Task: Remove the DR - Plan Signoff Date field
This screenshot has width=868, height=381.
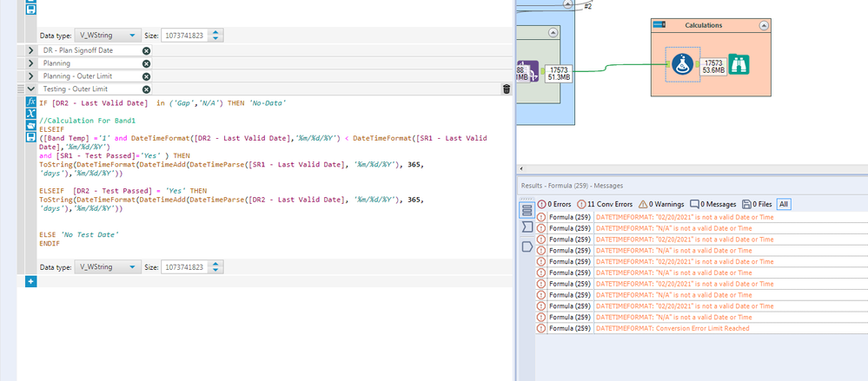Action: (x=146, y=50)
